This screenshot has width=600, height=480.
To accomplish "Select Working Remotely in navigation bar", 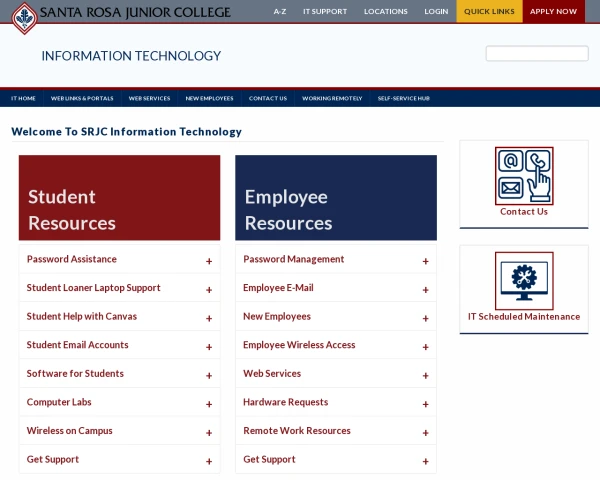I will (332, 98).
